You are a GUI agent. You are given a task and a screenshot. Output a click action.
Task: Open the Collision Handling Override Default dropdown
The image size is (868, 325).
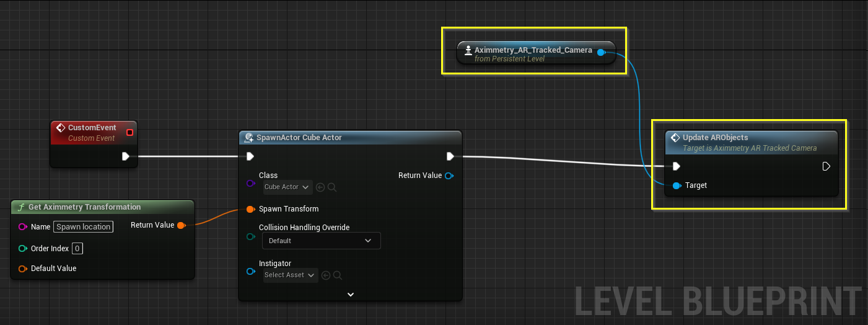321,241
